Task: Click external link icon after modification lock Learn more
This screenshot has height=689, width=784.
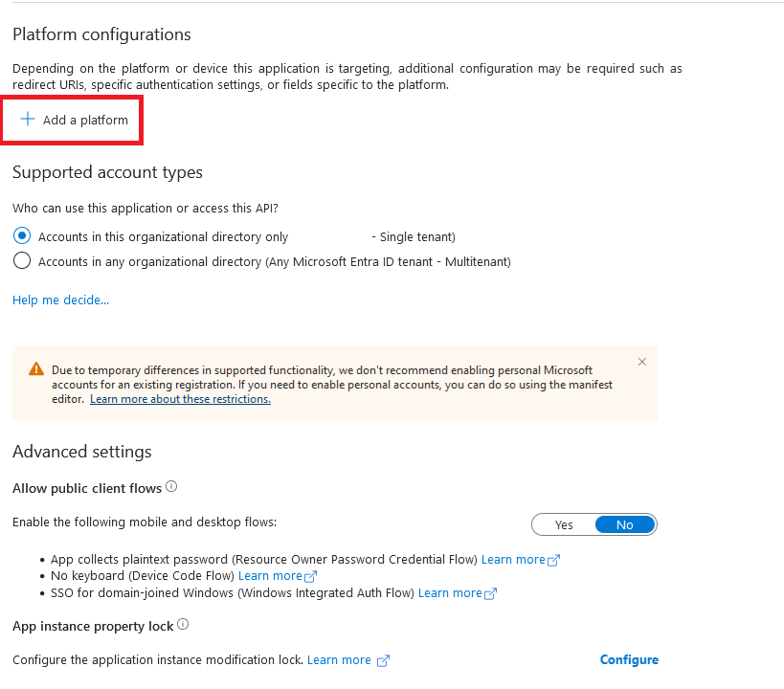Action: [x=383, y=661]
